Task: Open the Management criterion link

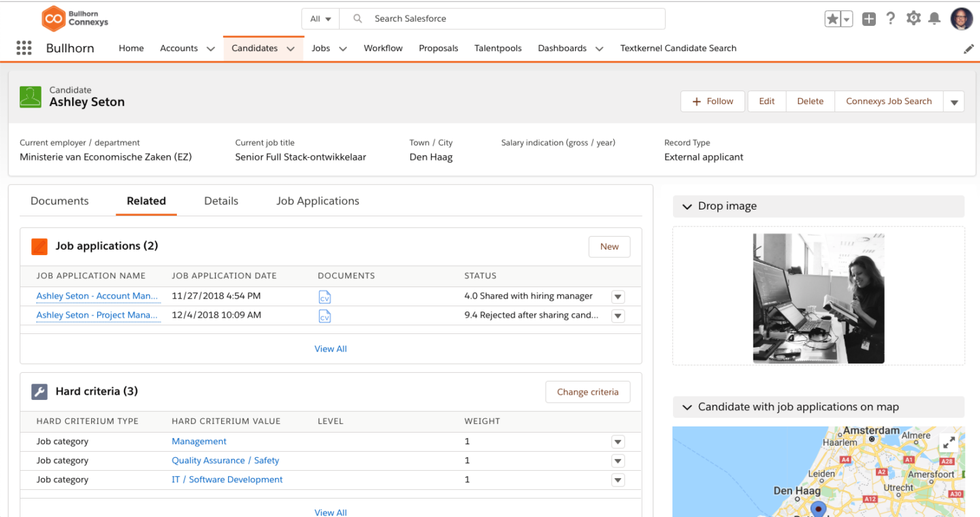Action: 199,442
